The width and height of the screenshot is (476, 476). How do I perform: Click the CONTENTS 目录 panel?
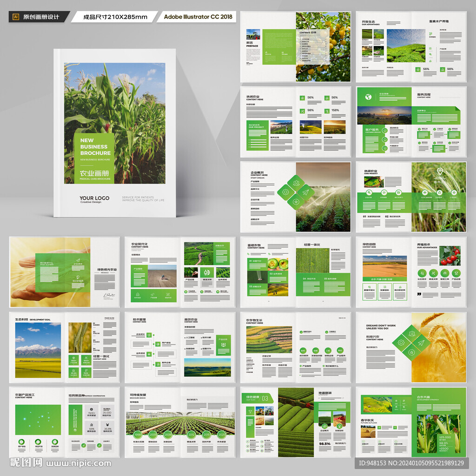[313, 47]
